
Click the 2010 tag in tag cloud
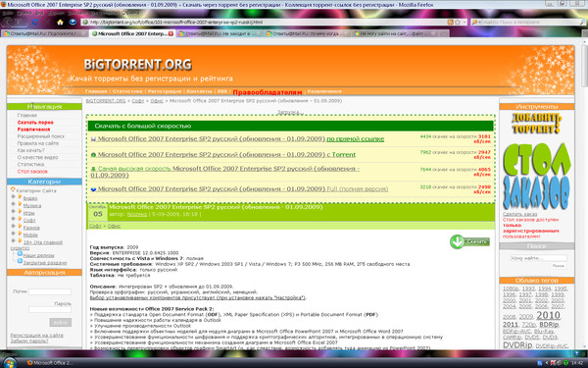[548, 315]
